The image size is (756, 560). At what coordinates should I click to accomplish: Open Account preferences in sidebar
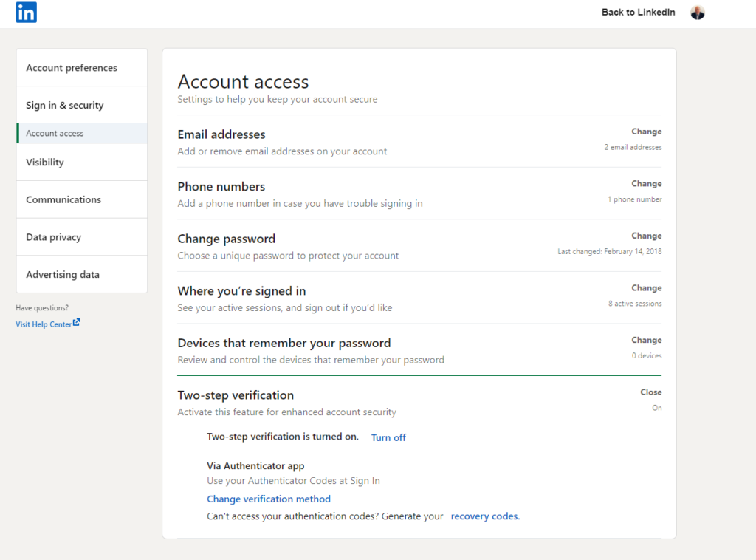[x=81, y=67]
